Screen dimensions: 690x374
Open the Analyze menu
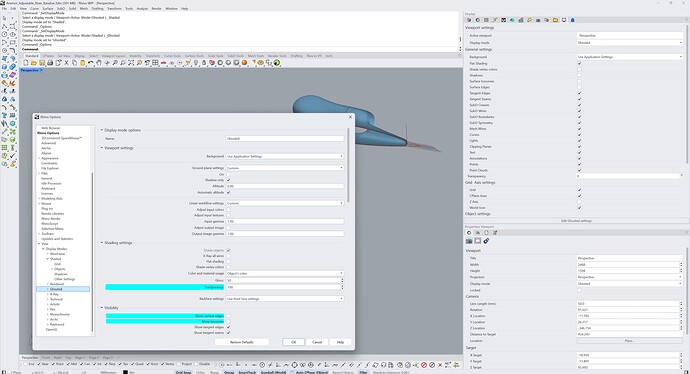tap(142, 8)
